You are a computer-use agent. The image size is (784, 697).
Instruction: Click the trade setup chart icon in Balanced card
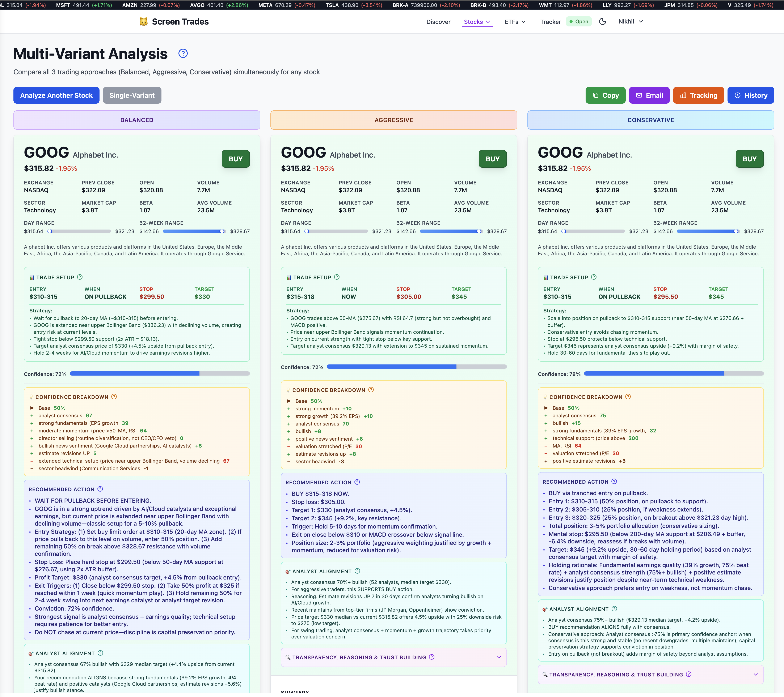pos(32,278)
